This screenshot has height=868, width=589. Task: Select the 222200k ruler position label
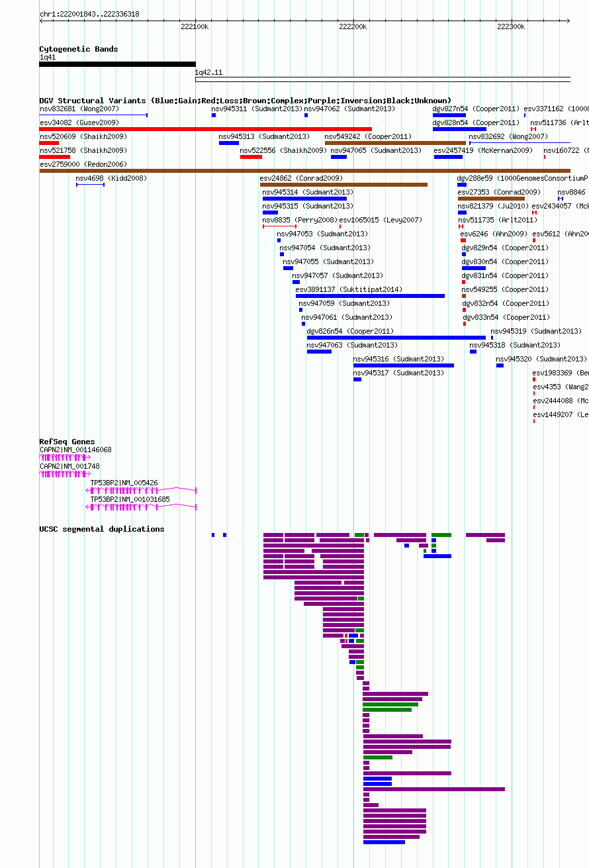pyautogui.click(x=353, y=27)
